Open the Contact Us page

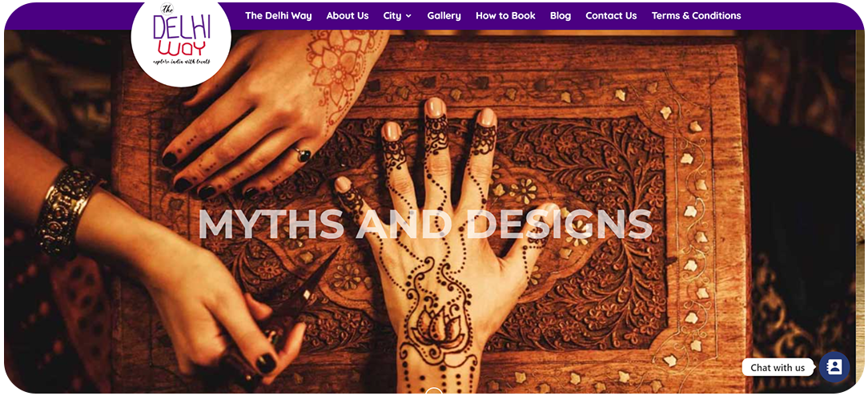tap(611, 15)
